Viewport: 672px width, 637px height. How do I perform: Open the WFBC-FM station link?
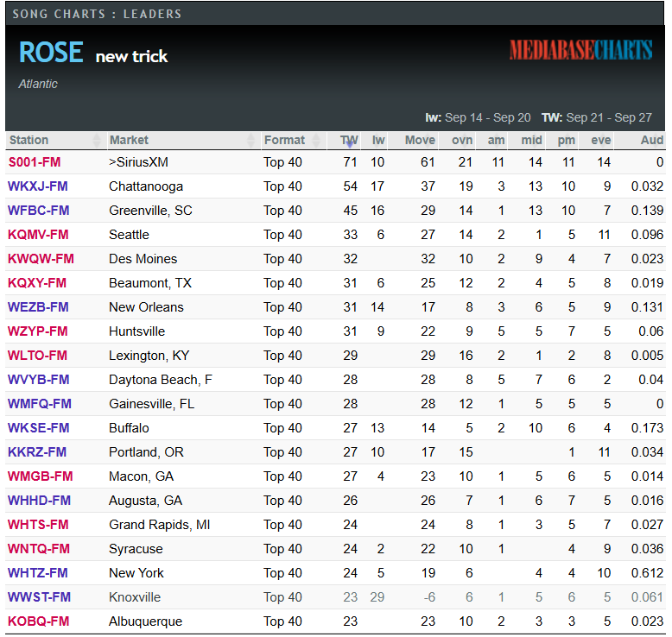coord(39,211)
